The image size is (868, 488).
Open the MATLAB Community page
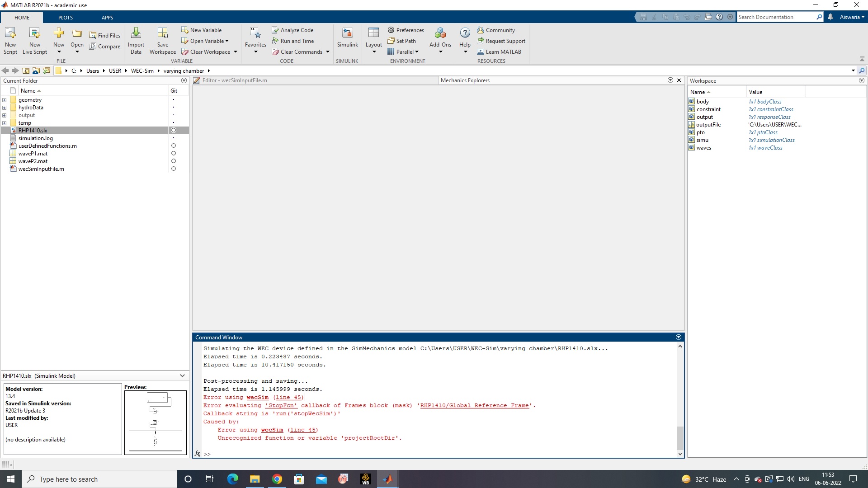point(496,29)
